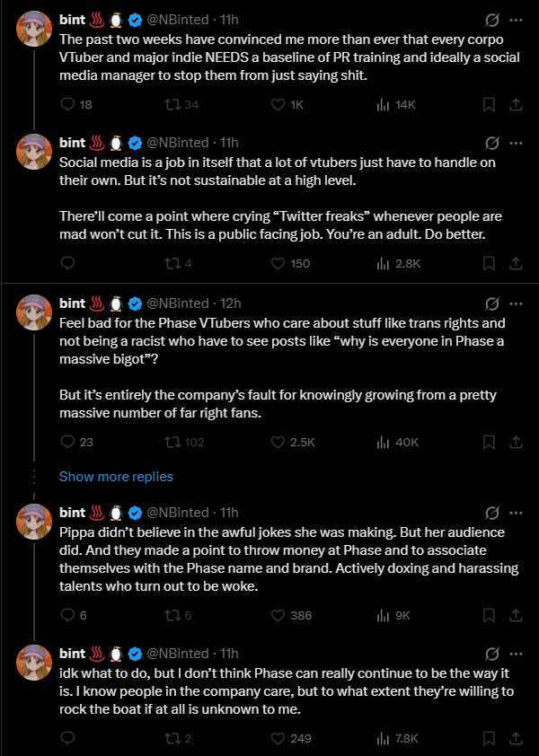Open more options on the last tweet
The height and width of the screenshot is (756, 539).
tap(516, 654)
